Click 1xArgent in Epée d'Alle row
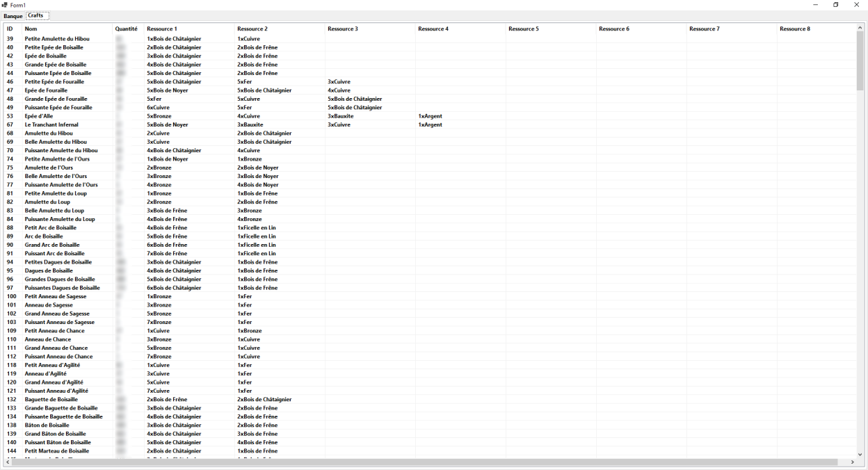 point(430,116)
